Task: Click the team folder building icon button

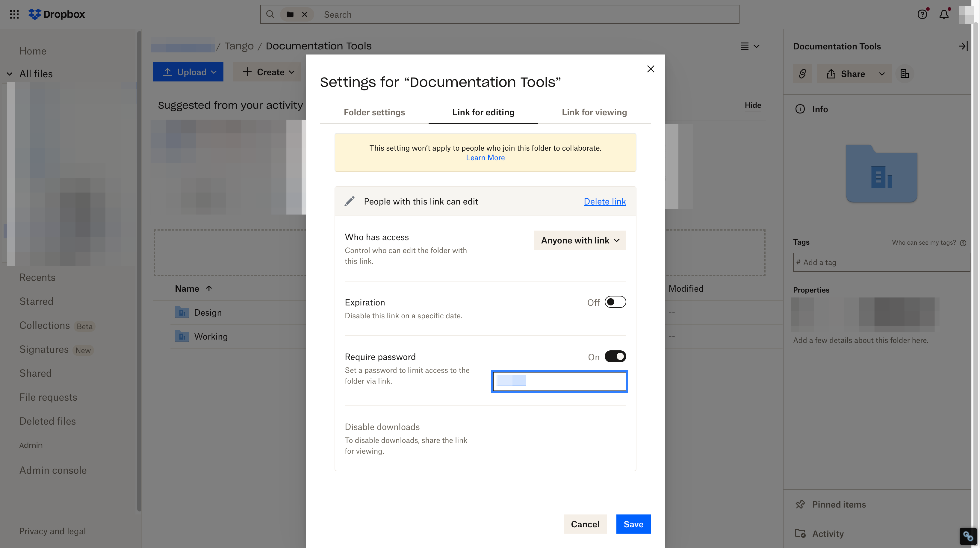Action: click(905, 74)
